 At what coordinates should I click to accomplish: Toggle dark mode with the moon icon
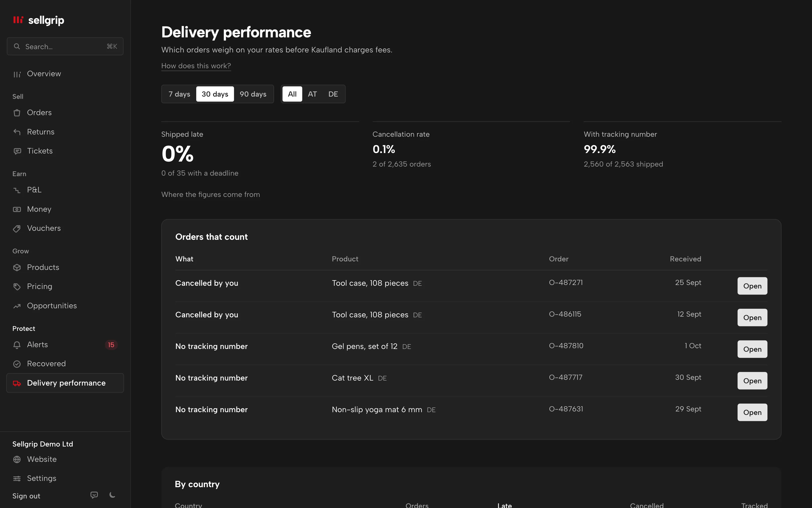pos(113,495)
